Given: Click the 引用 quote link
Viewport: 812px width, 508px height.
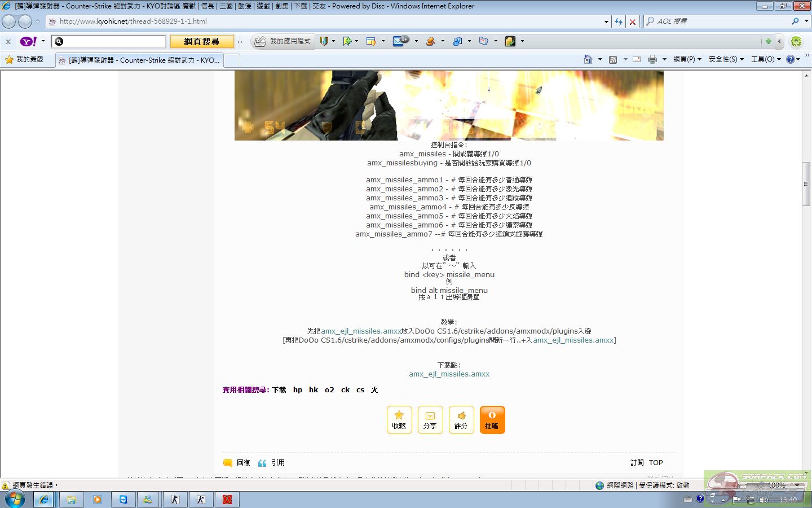Looking at the screenshot, I should pos(277,463).
